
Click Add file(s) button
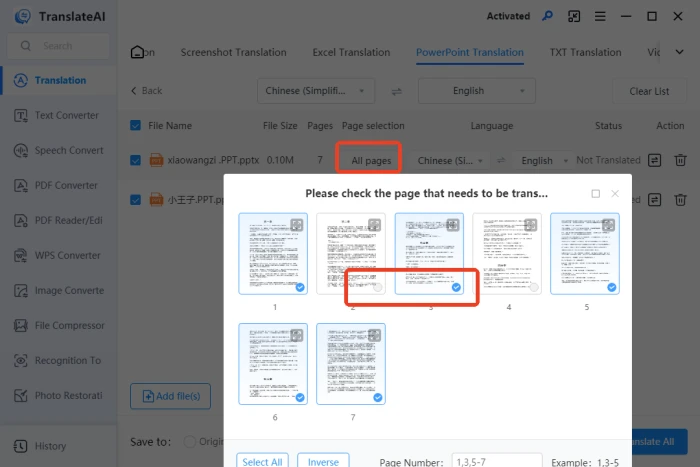click(x=171, y=396)
